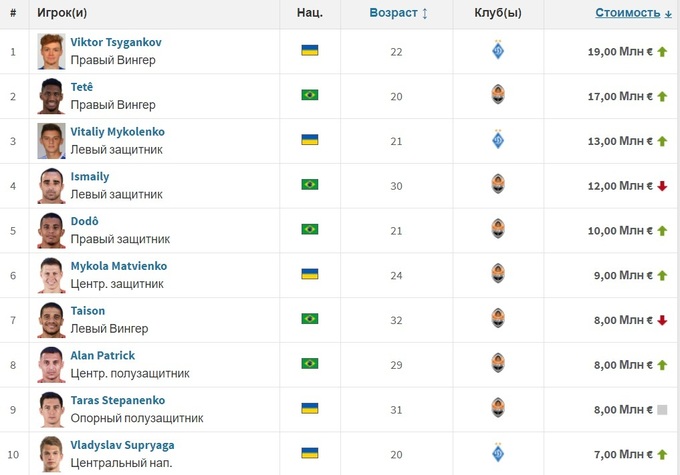Open Viktor Tsygankov player profile link
This screenshot has width=680, height=475.
[x=116, y=42]
